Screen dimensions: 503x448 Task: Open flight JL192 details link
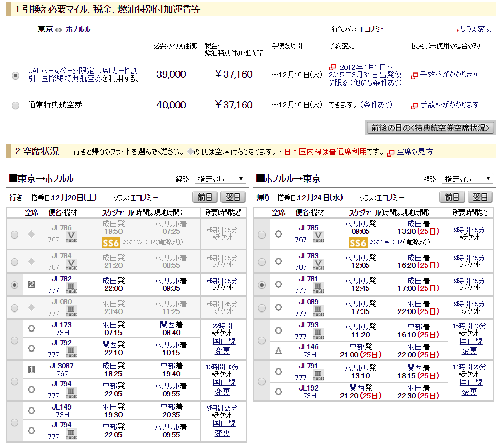(309, 388)
